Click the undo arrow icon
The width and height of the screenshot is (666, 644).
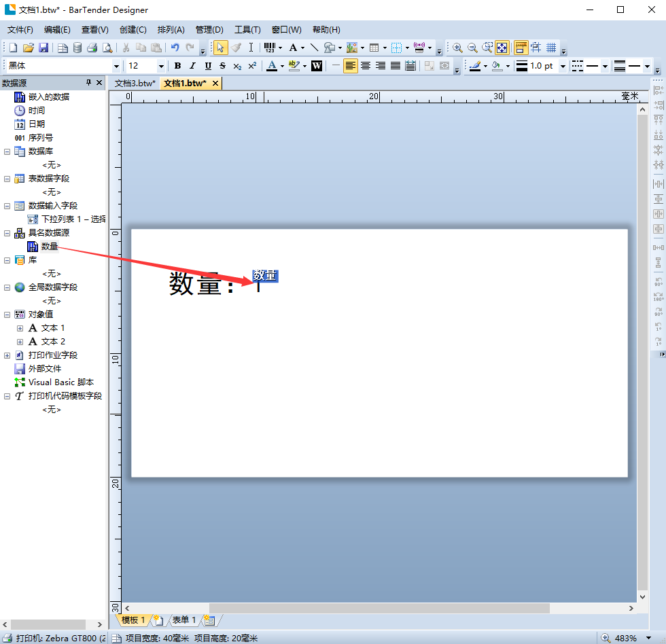(x=175, y=48)
